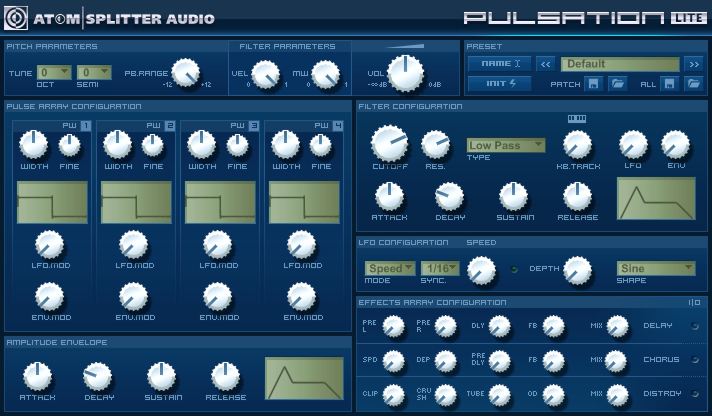Click the effects array I/O icon

[x=694, y=302]
